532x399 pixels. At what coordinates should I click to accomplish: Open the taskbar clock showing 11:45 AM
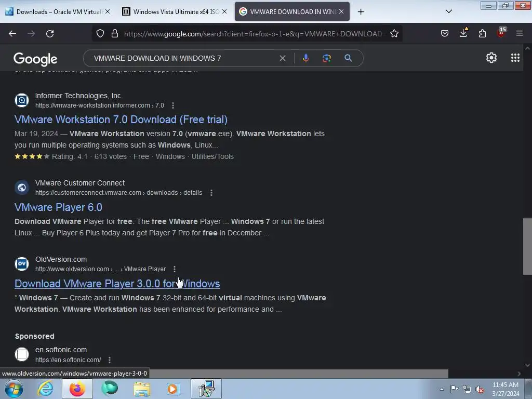506,389
